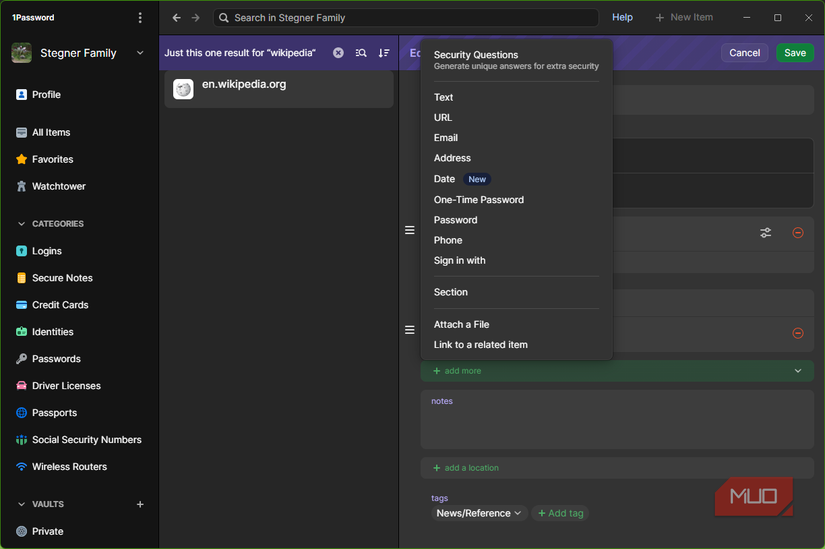This screenshot has height=549, width=825.
Task: Choose One-Time Password from the menu
Action: coord(478,200)
